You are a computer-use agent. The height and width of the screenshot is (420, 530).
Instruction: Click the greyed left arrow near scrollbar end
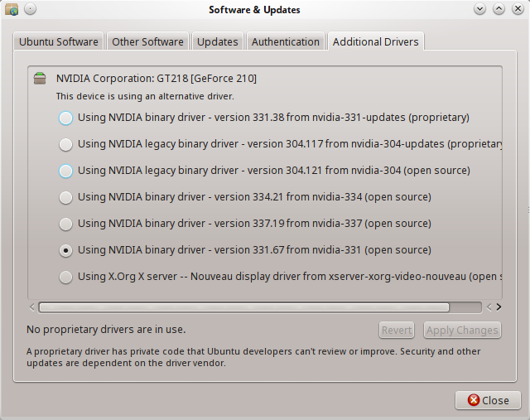click(x=489, y=307)
